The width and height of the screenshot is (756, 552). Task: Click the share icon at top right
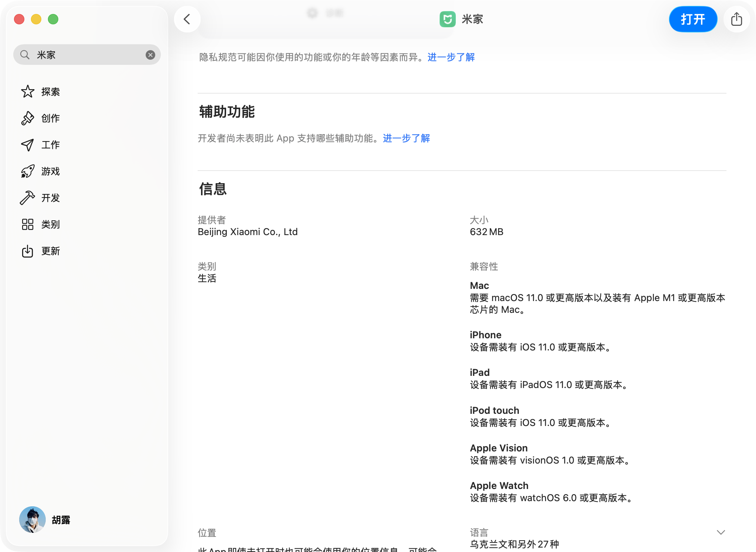coord(736,19)
